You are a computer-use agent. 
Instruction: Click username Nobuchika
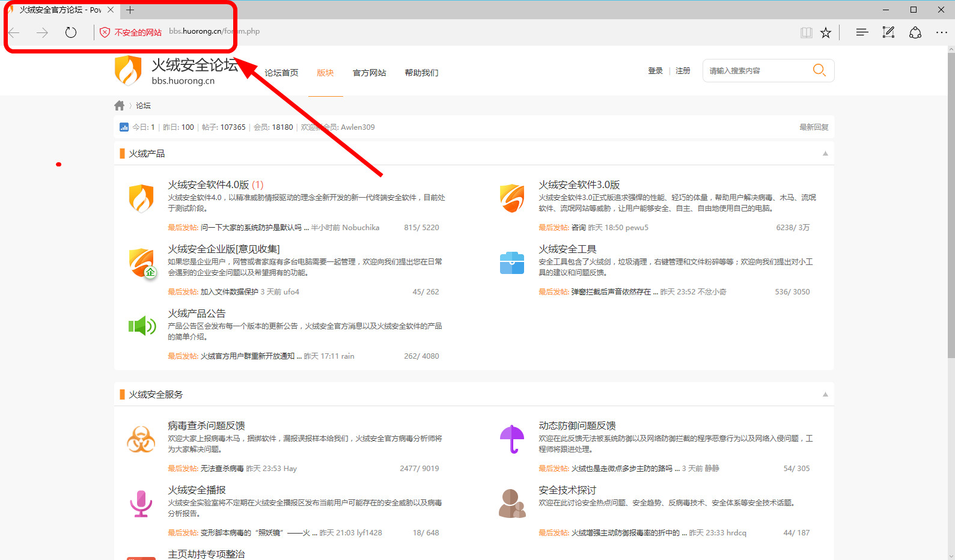pyautogui.click(x=361, y=228)
